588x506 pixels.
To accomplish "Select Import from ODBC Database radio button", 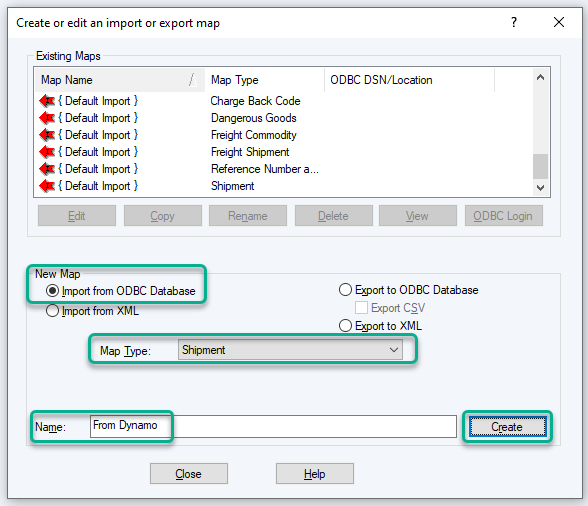I will pos(52,291).
